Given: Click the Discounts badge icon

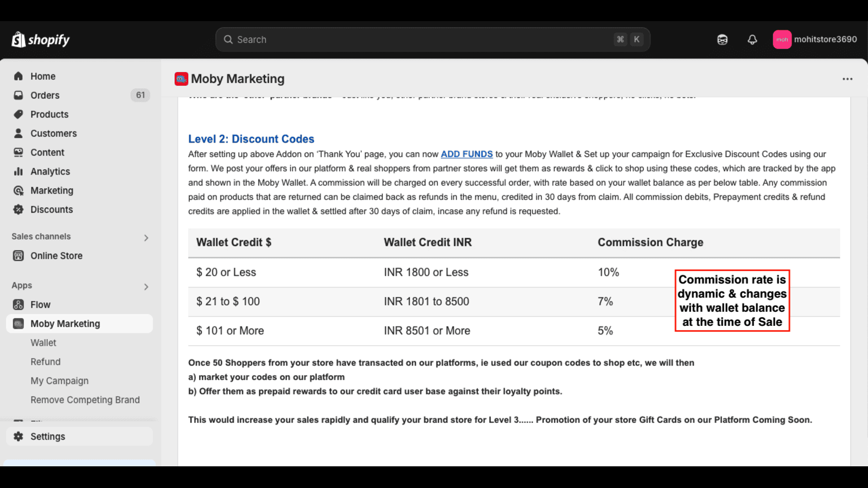Looking at the screenshot, I should point(18,209).
